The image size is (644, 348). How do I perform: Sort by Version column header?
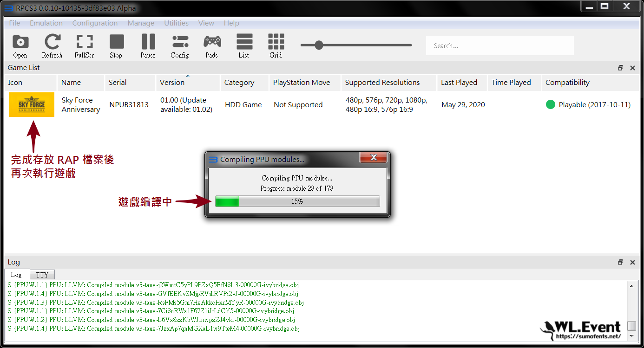pyautogui.click(x=188, y=83)
